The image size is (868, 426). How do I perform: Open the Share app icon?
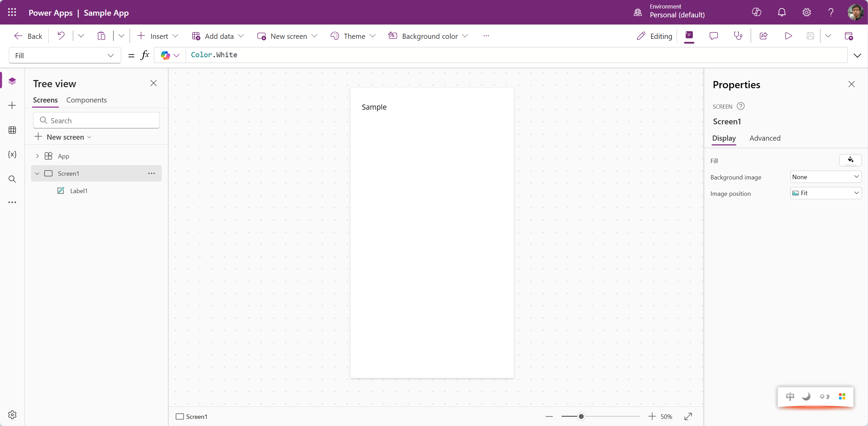[763, 36]
